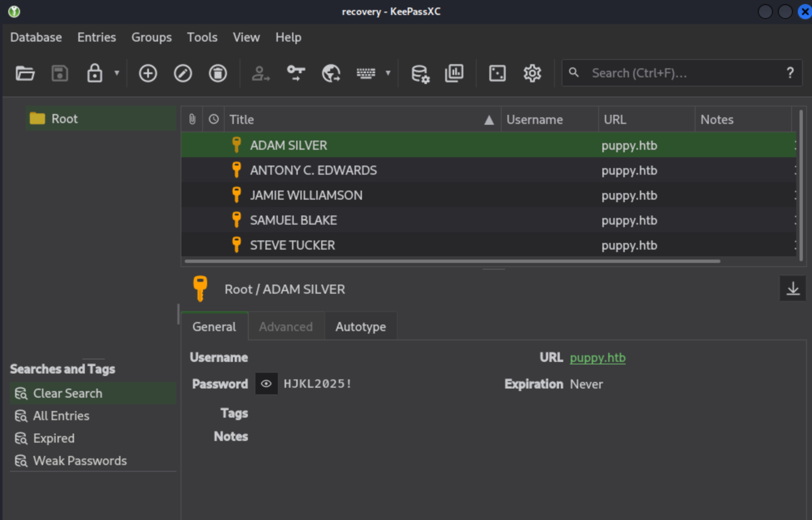Select the Weak Passwords search
Screen dimensions: 812x520
[79, 461]
